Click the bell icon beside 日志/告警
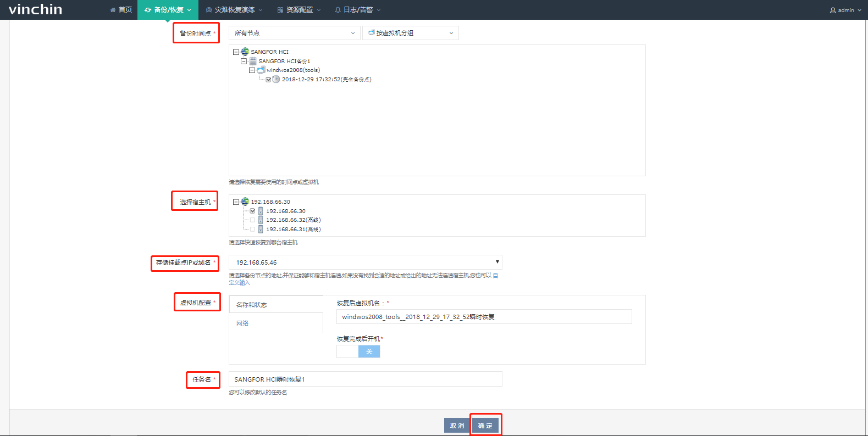 click(338, 10)
